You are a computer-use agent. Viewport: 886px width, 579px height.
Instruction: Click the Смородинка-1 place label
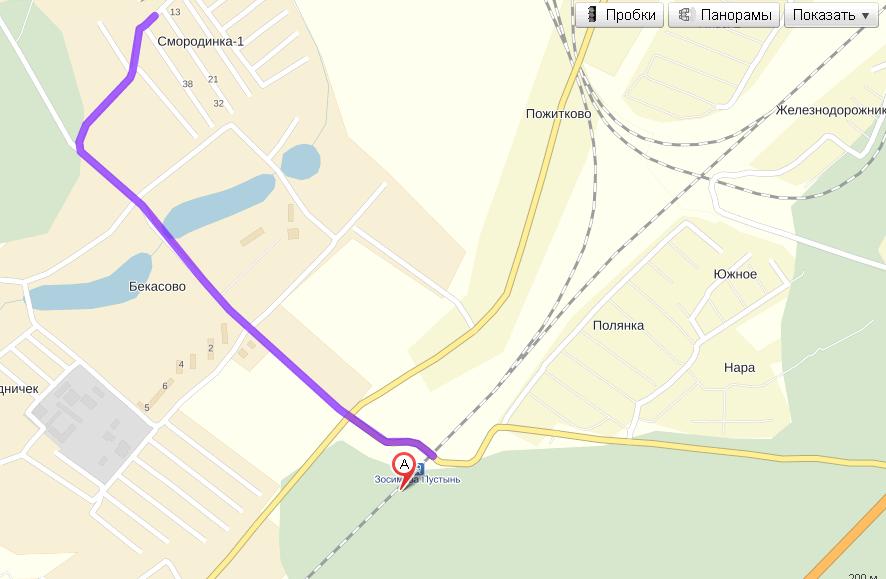201,41
